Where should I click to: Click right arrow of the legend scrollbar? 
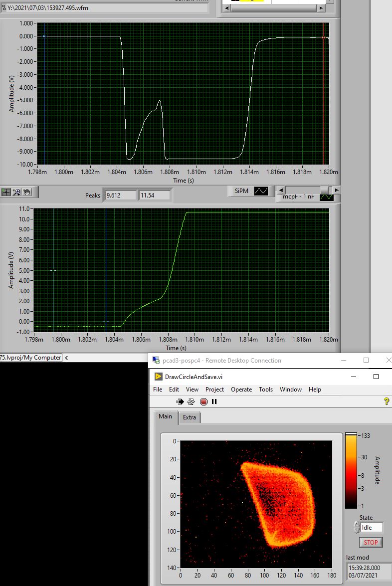[336, 190]
